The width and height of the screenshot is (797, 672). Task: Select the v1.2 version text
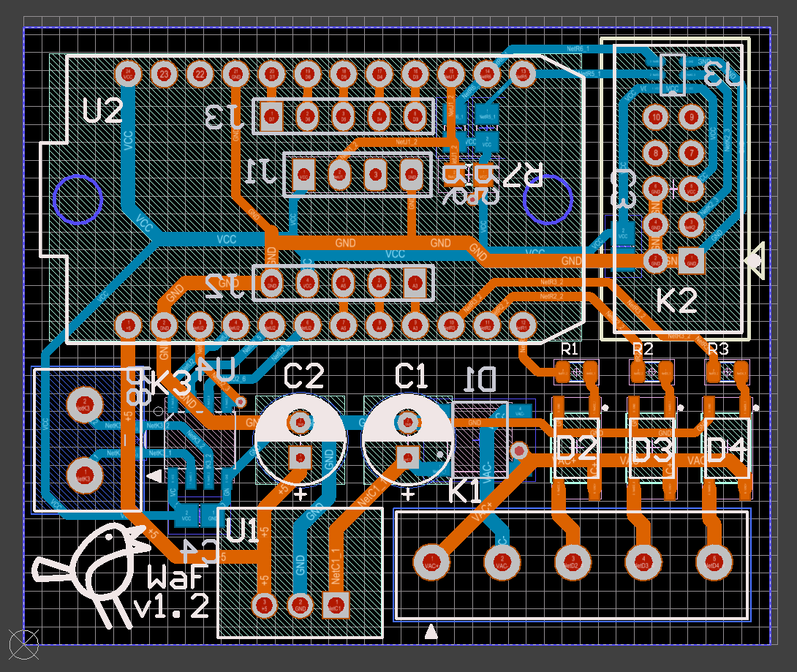pos(171,607)
